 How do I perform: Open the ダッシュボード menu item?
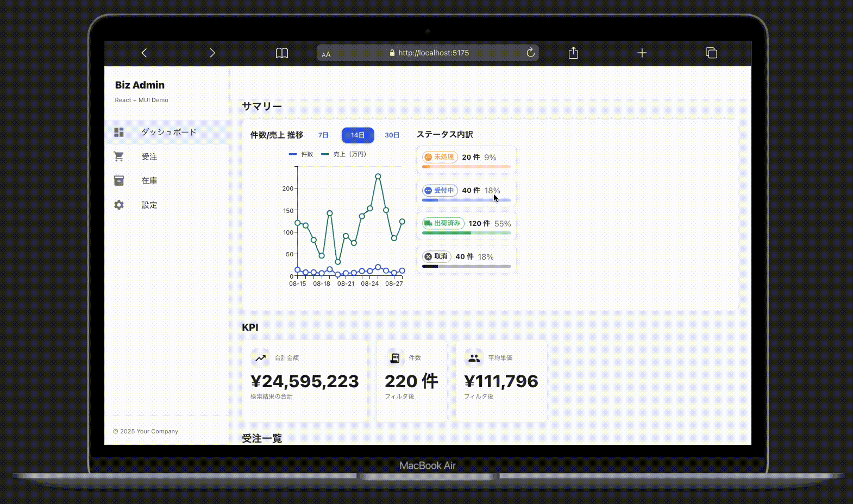(x=168, y=132)
